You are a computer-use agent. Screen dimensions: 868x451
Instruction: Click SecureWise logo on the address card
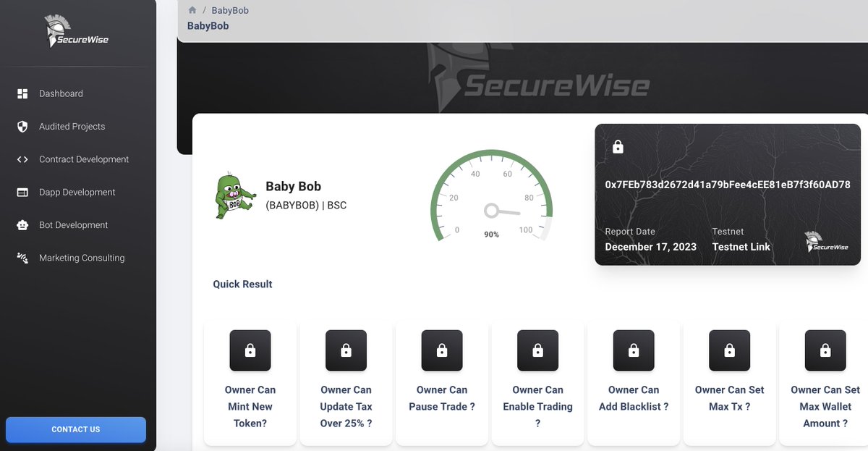coord(827,243)
